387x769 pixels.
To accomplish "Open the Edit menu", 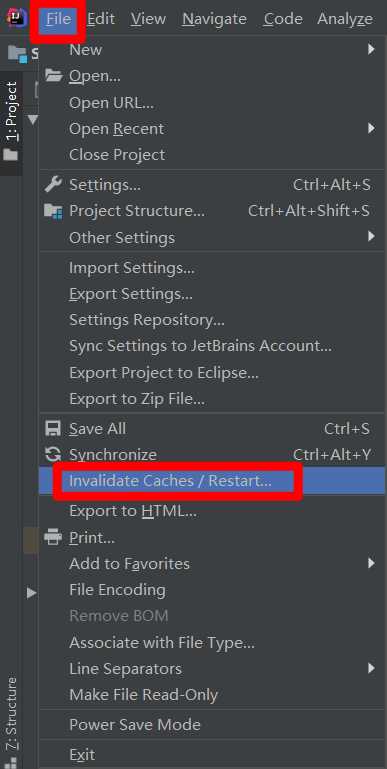I will 101,19.
